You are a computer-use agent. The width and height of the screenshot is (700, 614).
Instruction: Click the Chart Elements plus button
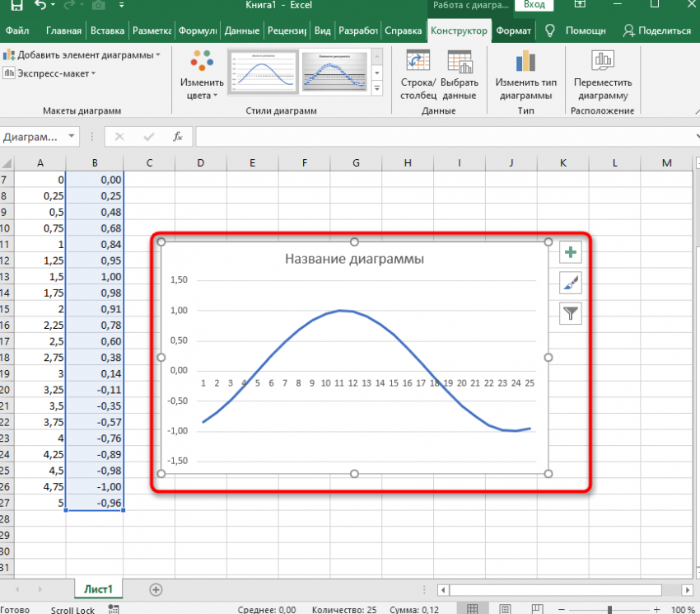[571, 253]
